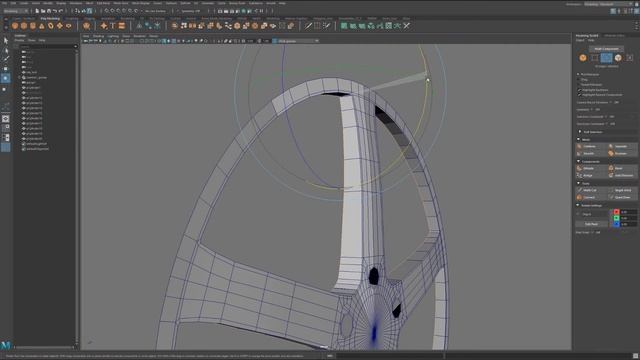Select Vertex selection mode in Modeling Toolkit

(x=595, y=58)
